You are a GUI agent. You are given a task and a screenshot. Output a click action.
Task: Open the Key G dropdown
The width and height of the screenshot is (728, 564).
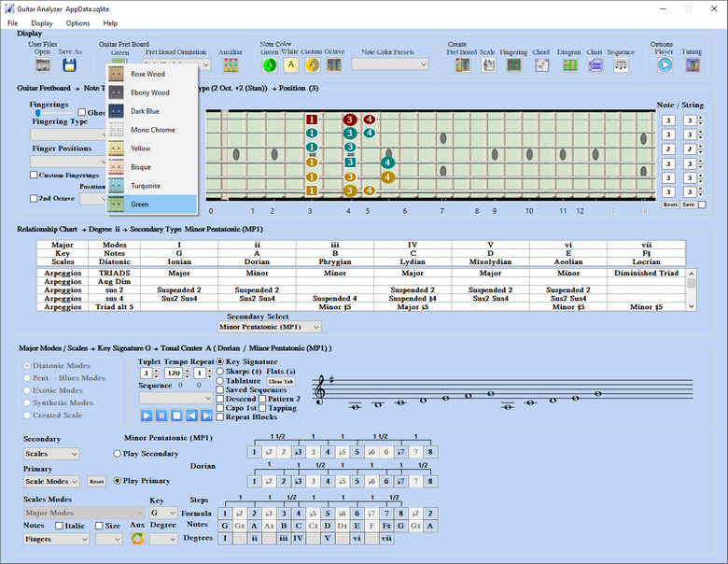click(x=163, y=513)
